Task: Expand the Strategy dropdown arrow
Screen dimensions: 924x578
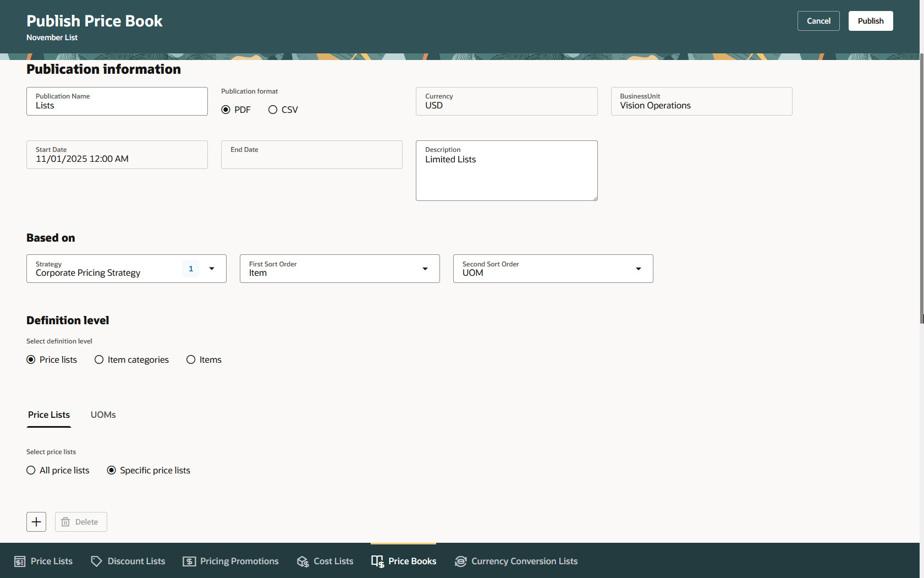Action: point(212,269)
